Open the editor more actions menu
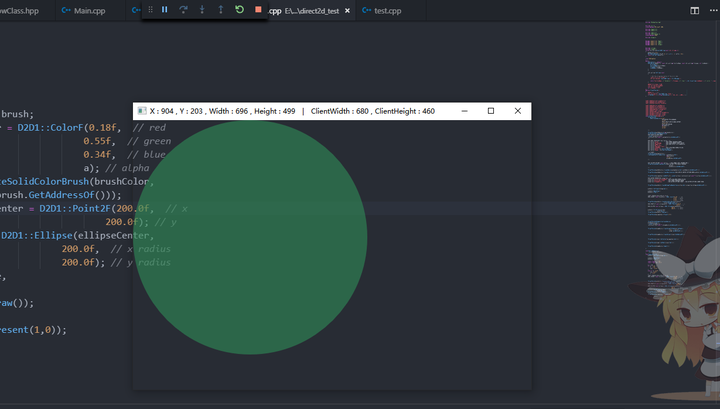This screenshot has width=720, height=409. pos(712,10)
